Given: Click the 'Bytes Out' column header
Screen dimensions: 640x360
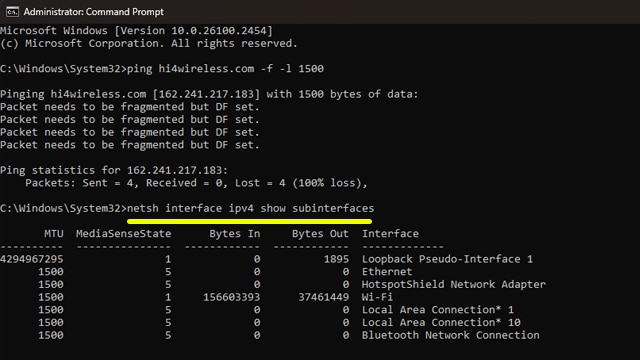Looking at the screenshot, I should click(320, 234).
